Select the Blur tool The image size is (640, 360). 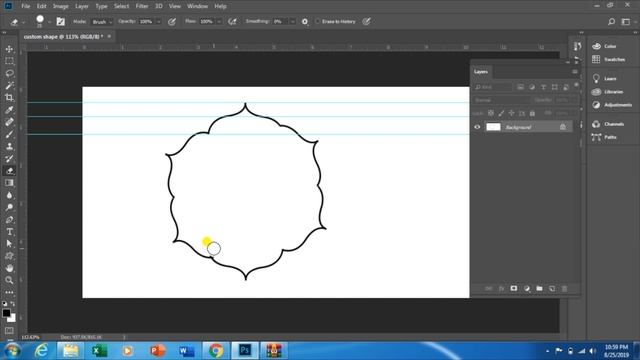pyautogui.click(x=9, y=195)
